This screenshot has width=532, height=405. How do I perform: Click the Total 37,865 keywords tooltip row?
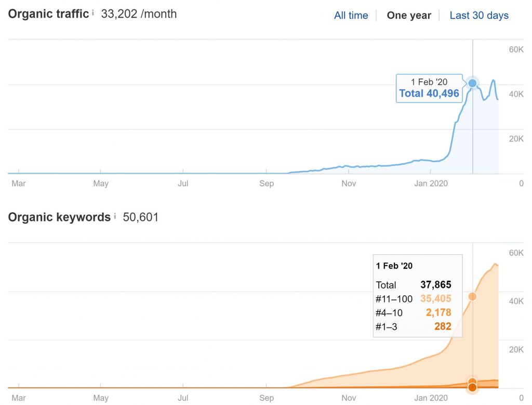tap(414, 284)
